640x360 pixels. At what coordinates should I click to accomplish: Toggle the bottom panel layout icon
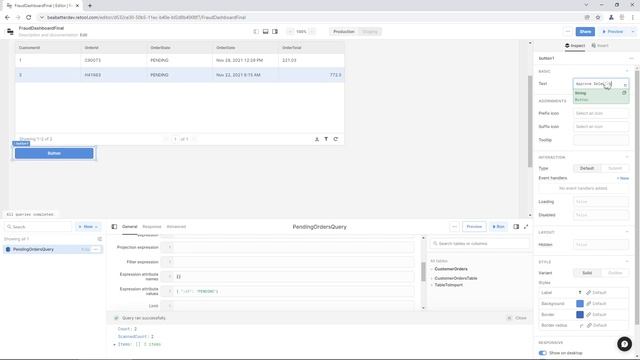tap(265, 31)
